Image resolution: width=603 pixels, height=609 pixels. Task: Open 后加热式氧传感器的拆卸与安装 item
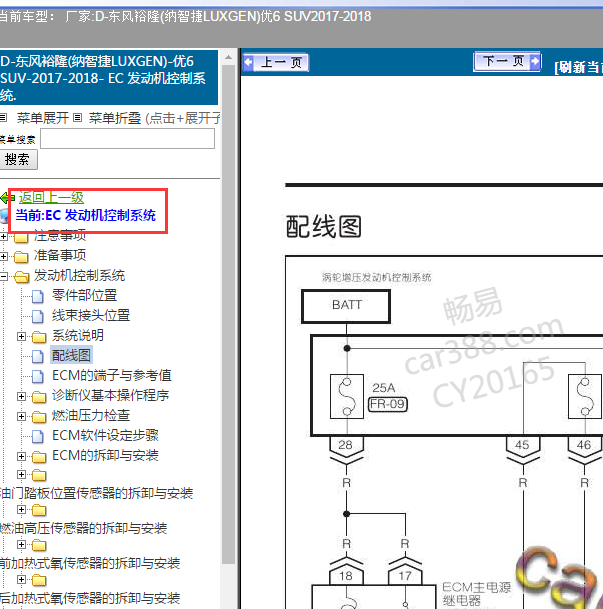90,598
